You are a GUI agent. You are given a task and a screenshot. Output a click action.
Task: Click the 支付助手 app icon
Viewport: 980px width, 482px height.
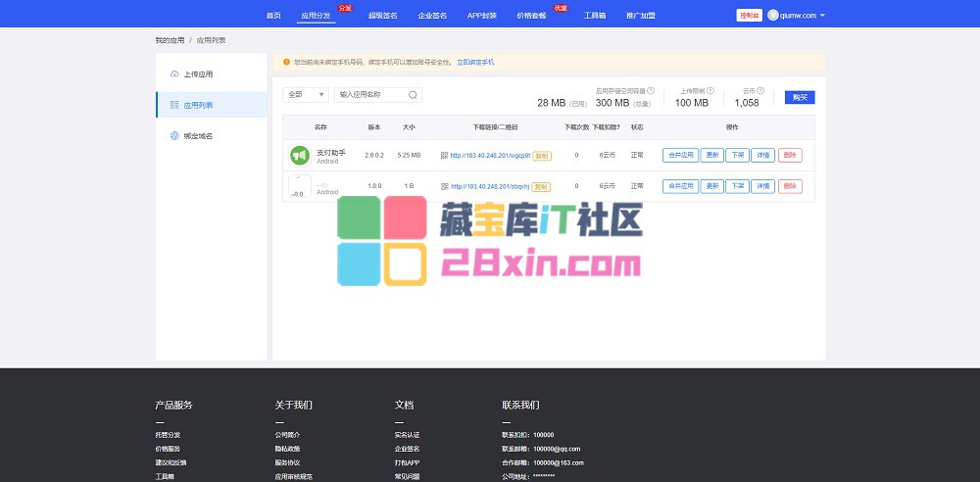coord(299,155)
